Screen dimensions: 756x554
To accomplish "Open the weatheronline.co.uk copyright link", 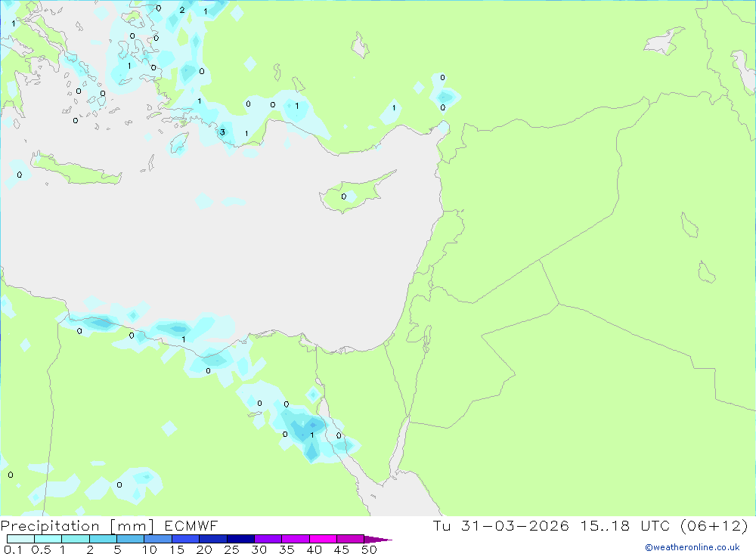I will tap(692, 547).
